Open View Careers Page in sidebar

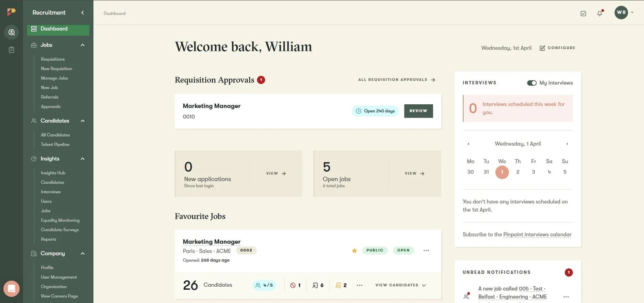[x=59, y=296]
